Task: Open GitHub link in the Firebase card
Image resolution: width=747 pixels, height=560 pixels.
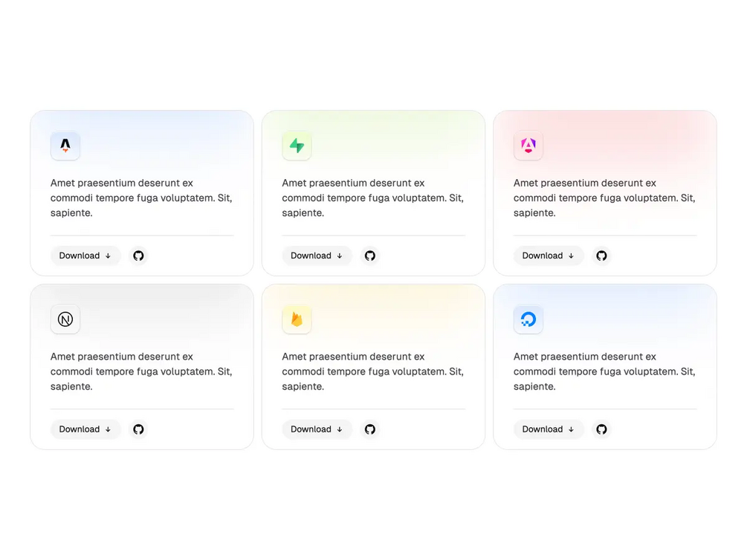Action: (370, 429)
